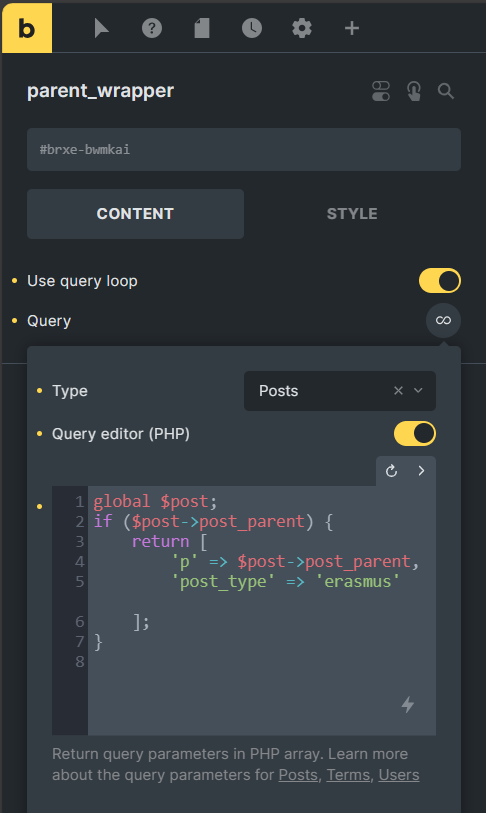Select the pointer tool in toolbar

101,28
